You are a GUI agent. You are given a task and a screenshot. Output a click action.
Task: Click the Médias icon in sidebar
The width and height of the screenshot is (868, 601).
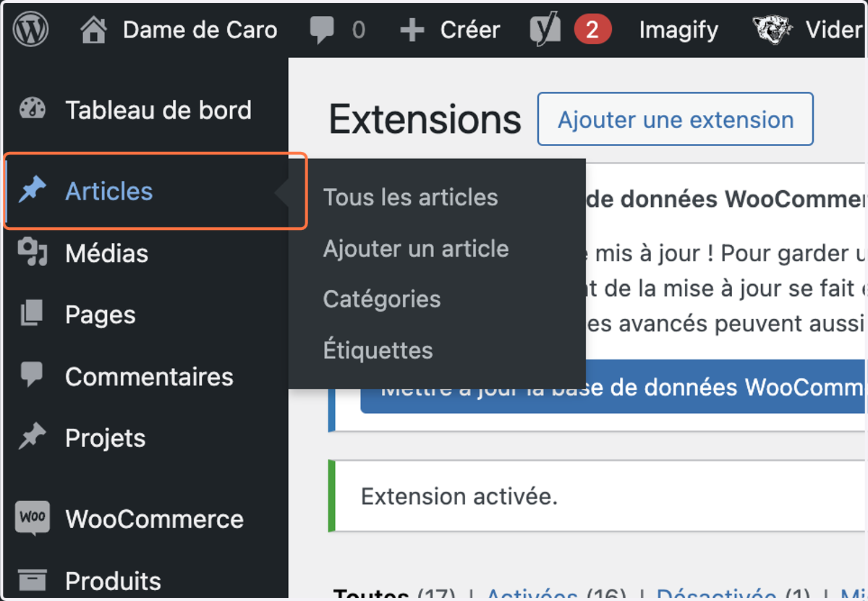(32, 252)
